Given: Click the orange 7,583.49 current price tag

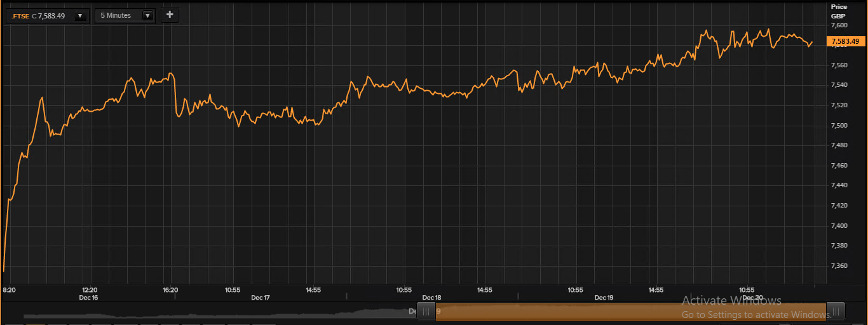Looking at the screenshot, I should tap(846, 41).
